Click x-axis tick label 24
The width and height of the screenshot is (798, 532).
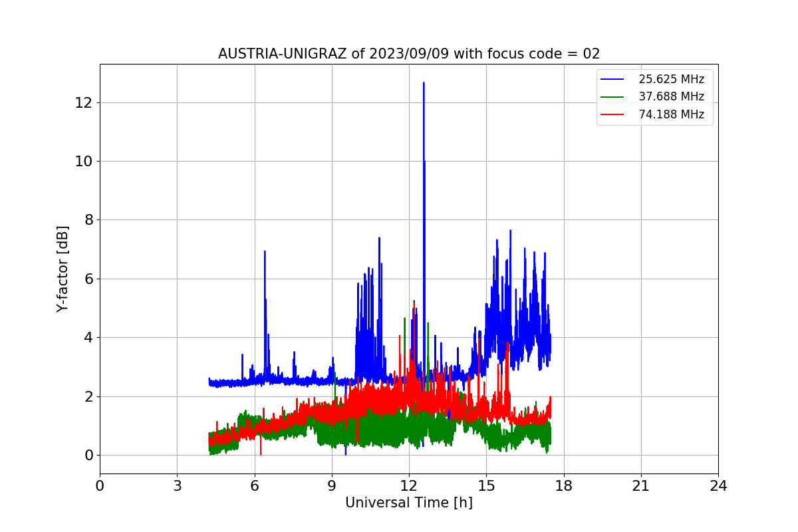(x=718, y=486)
